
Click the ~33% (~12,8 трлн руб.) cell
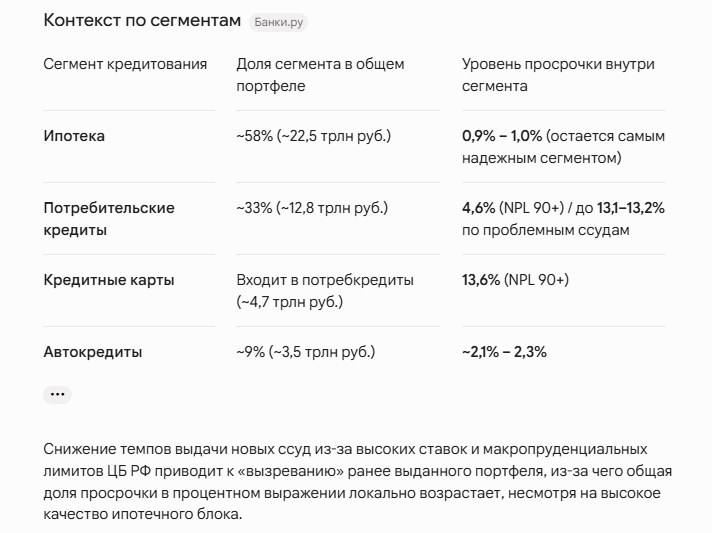pyautogui.click(x=312, y=208)
